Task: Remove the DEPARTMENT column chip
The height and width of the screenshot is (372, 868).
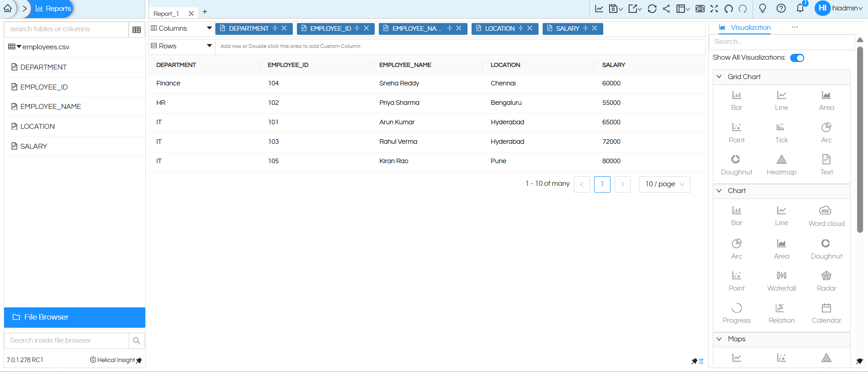Action: [x=284, y=28]
